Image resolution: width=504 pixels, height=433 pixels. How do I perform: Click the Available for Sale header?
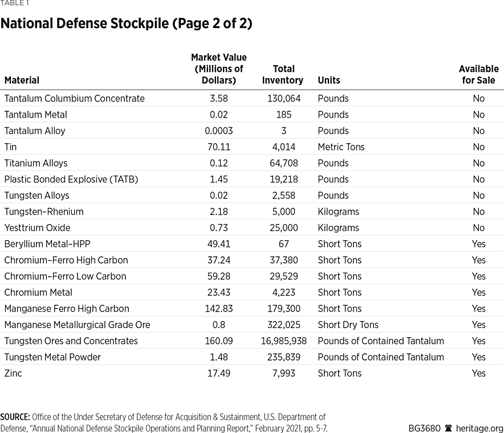point(478,75)
